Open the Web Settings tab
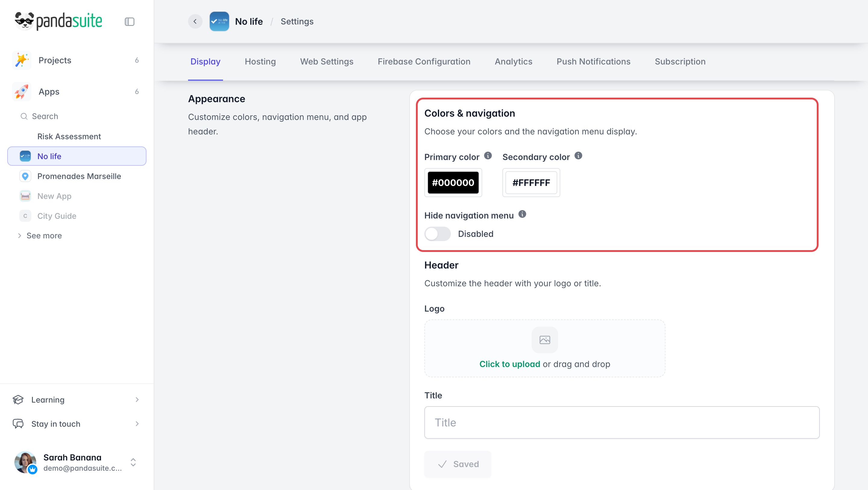This screenshot has height=490, width=868. (327, 62)
